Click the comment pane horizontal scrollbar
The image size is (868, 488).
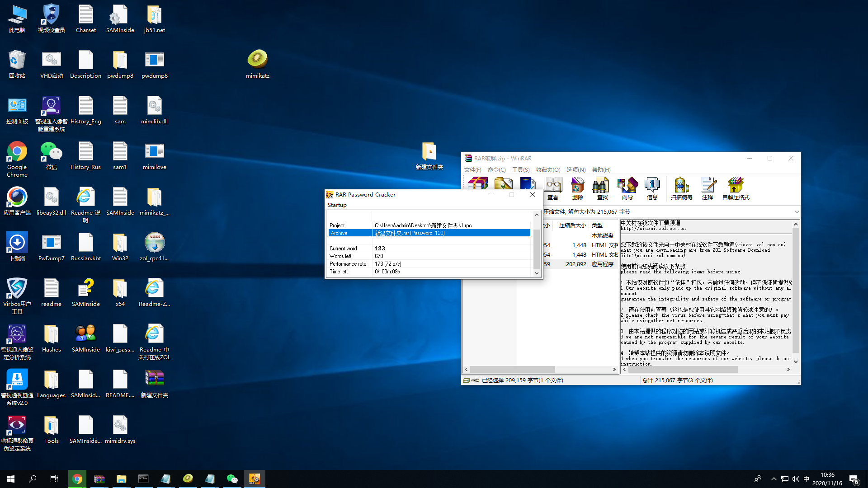(683, 370)
